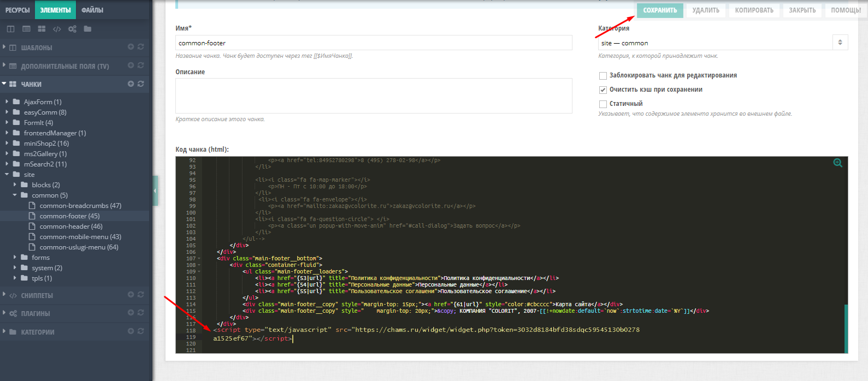The width and height of the screenshot is (868, 381).
Task: Click the new template icon in tree toolbar
Action: [x=10, y=29]
